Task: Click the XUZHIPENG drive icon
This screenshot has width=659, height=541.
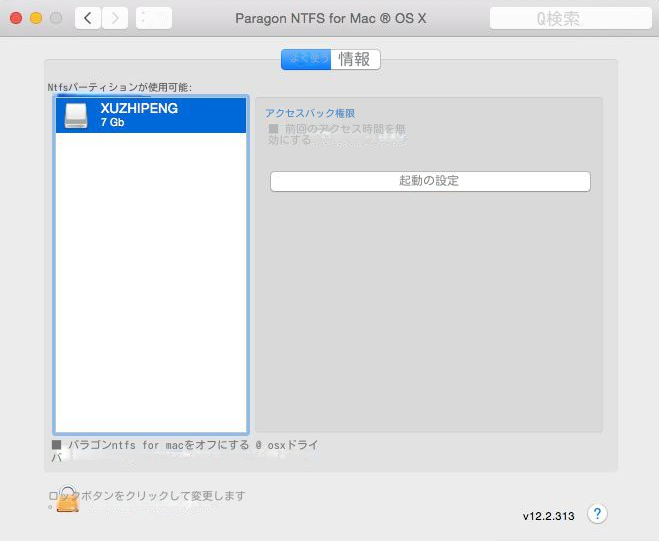Action: click(x=76, y=116)
